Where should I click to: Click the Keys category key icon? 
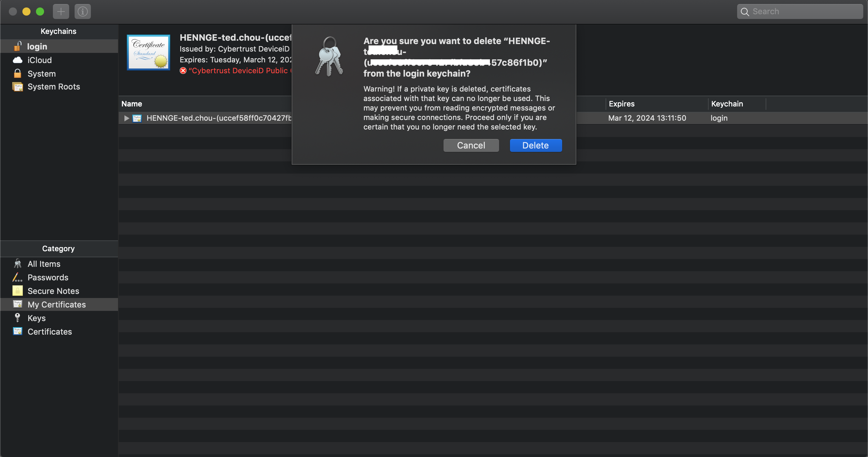click(x=18, y=318)
